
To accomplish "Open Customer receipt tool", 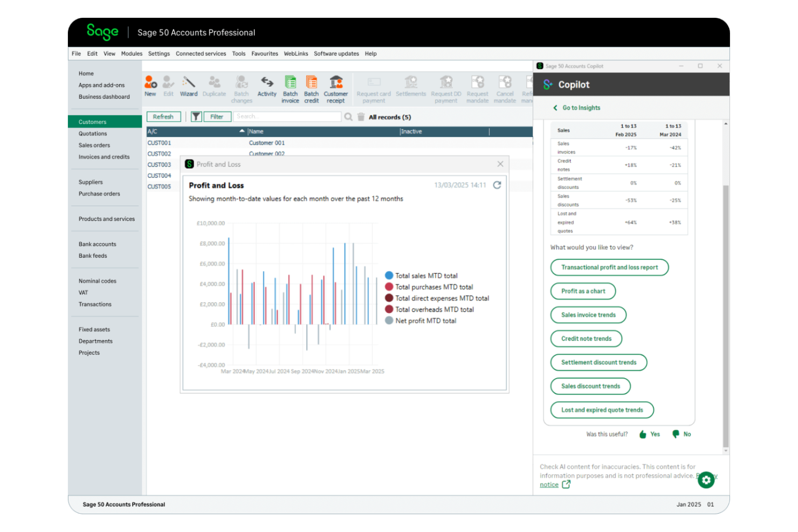I will [336, 82].
